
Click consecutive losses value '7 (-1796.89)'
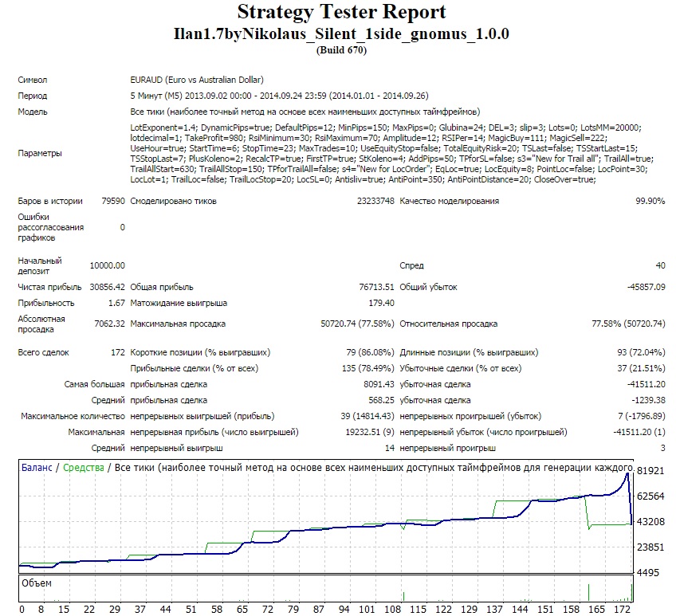[642, 417]
